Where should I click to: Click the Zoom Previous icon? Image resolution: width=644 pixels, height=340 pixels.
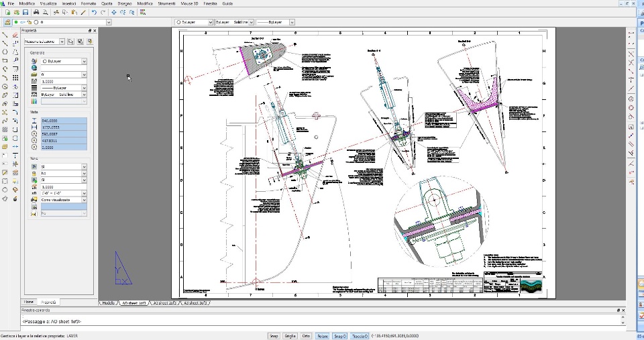pos(132,12)
